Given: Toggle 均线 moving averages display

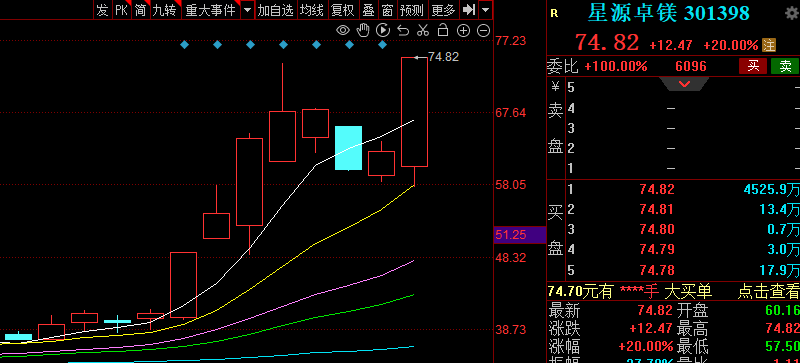Looking at the screenshot, I should [311, 10].
